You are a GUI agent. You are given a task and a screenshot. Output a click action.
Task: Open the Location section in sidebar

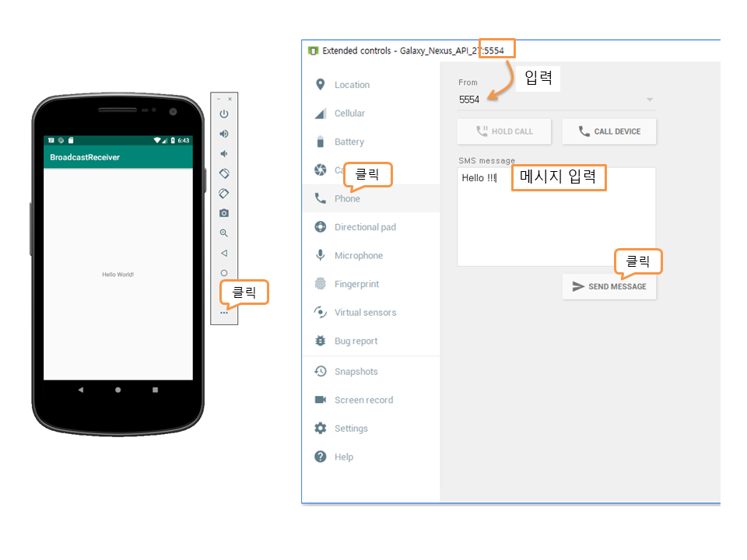(x=352, y=85)
